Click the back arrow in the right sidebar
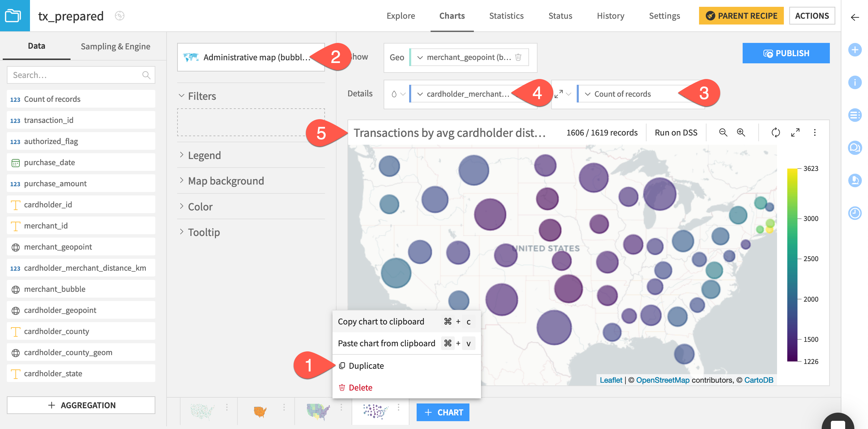The image size is (868, 429). click(855, 17)
